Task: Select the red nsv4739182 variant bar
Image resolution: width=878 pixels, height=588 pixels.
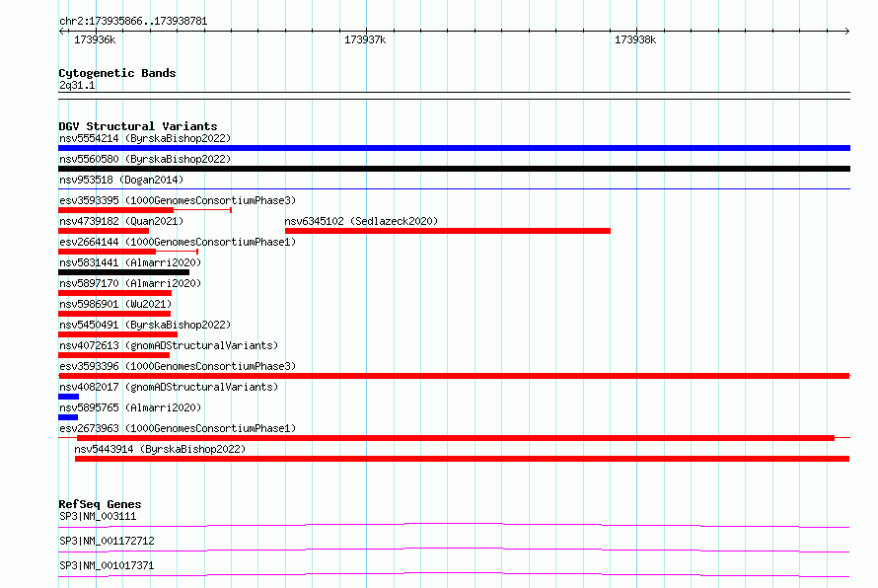Action: coord(104,231)
